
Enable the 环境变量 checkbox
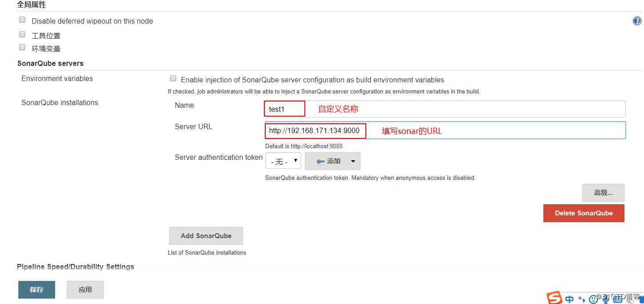(22, 47)
